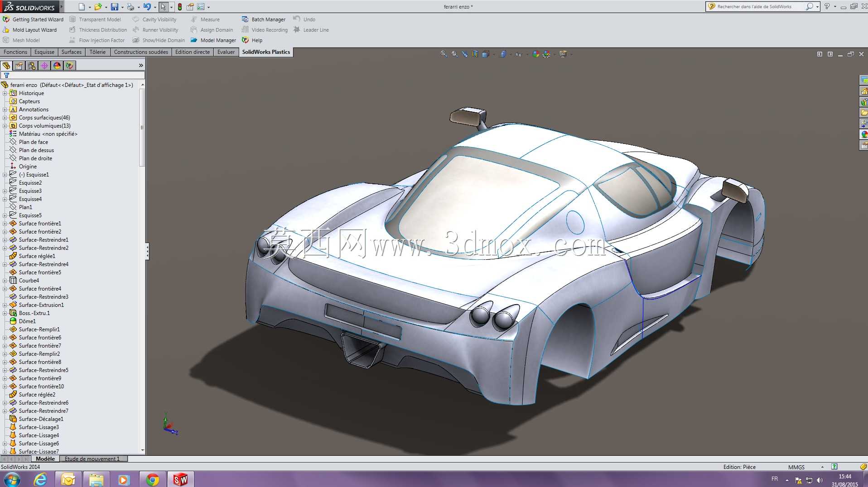
Task: Open the Constructions soudées tab
Action: point(141,52)
